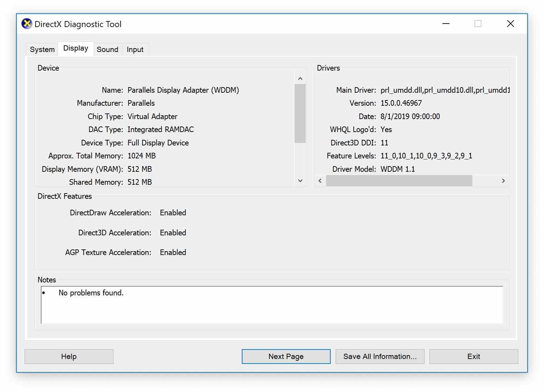Viewport: 544px width, 392px height.
Task: Click Drivers panel scroll right arrow
Action: (x=503, y=181)
